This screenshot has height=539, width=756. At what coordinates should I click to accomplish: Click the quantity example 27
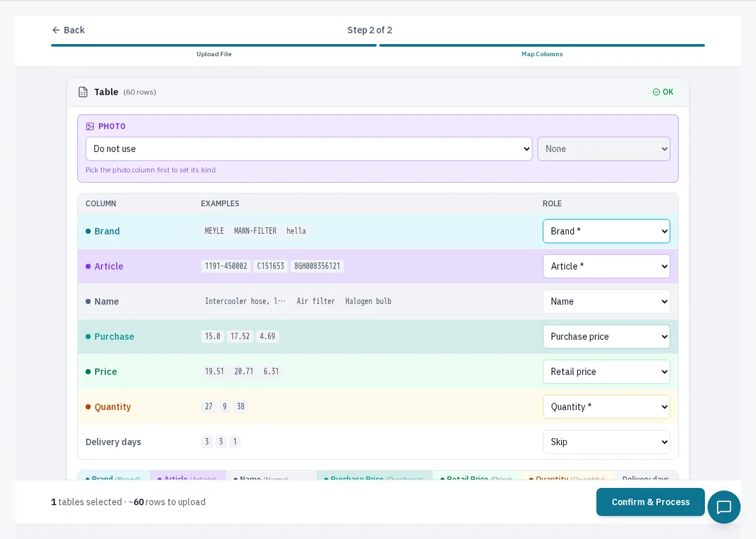pos(209,407)
